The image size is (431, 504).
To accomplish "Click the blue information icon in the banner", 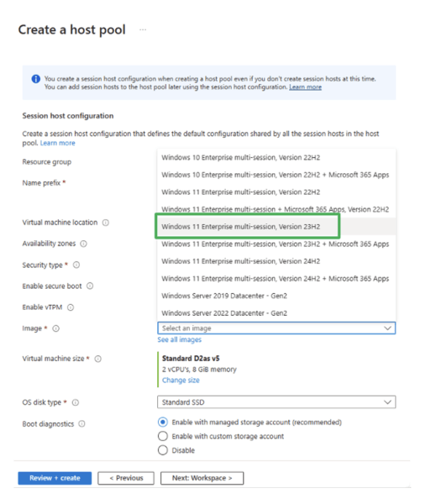I will [x=35, y=79].
